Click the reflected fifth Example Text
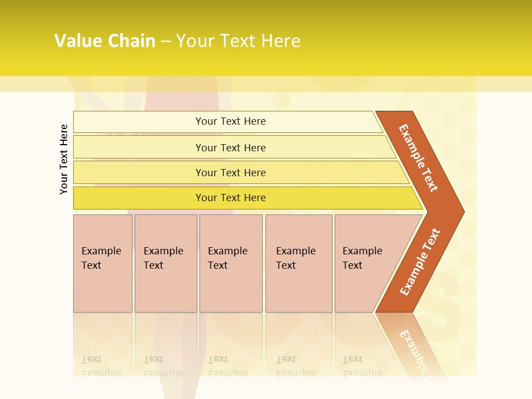Viewport: 532px width, 399px height. click(362, 366)
